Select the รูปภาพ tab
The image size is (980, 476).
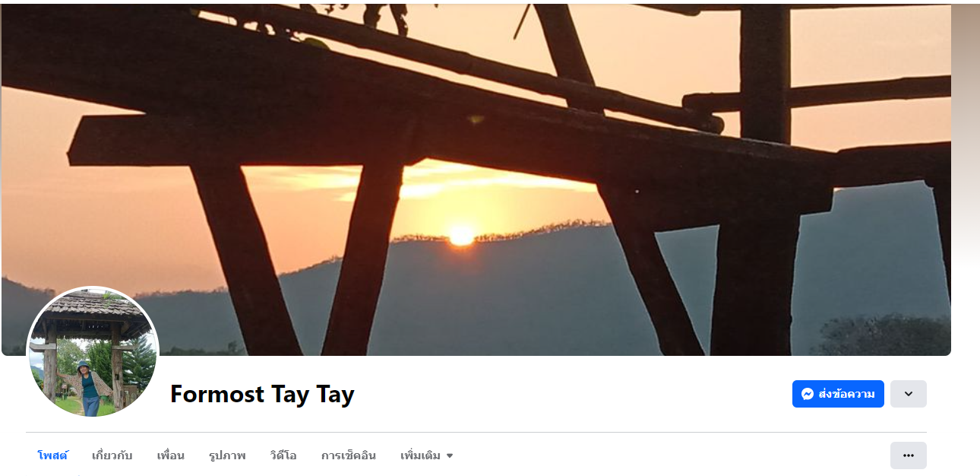click(227, 455)
